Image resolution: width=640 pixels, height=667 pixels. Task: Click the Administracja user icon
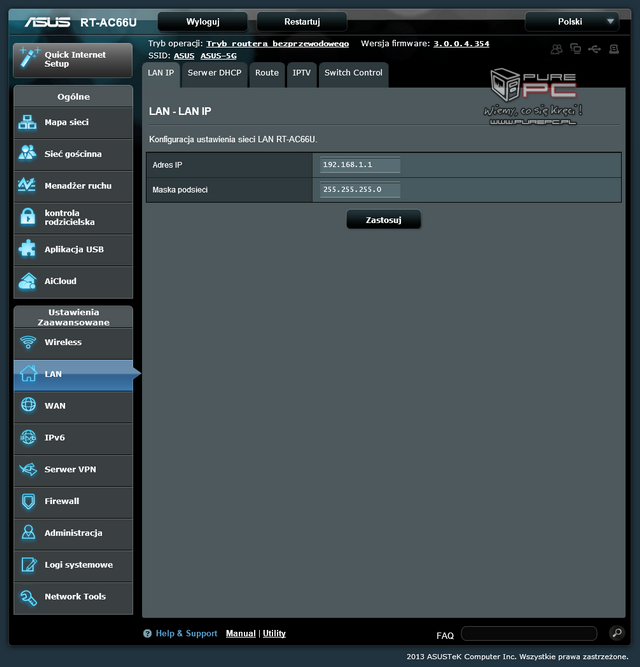[28, 533]
